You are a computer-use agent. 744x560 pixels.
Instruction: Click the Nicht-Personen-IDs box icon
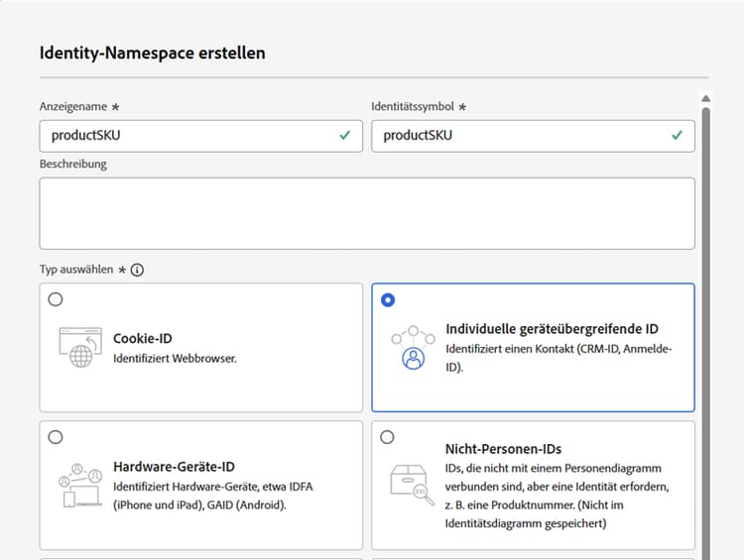(412, 486)
